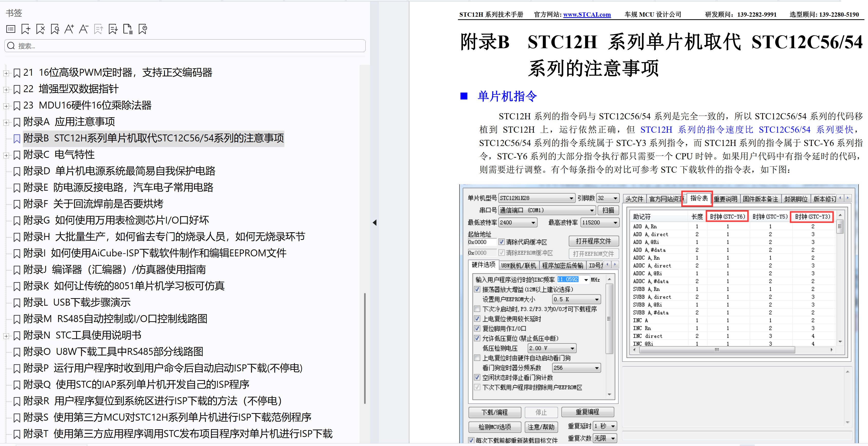
Task: Select the 头文件 tab in the figure
Action: pyautogui.click(x=634, y=199)
